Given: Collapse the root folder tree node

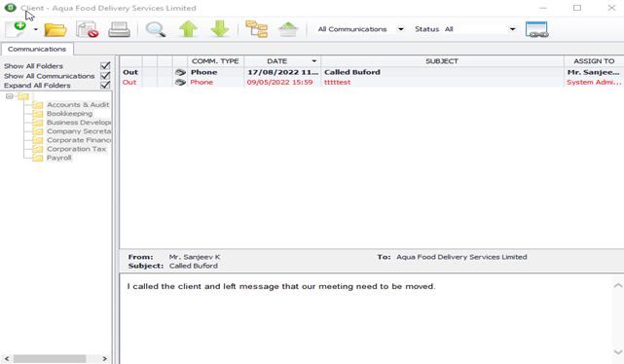Looking at the screenshot, I should [9, 96].
